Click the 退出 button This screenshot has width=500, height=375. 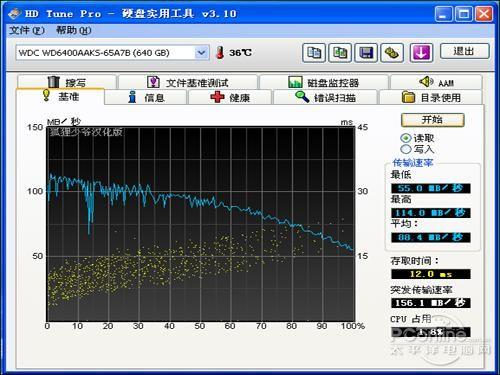click(x=465, y=51)
